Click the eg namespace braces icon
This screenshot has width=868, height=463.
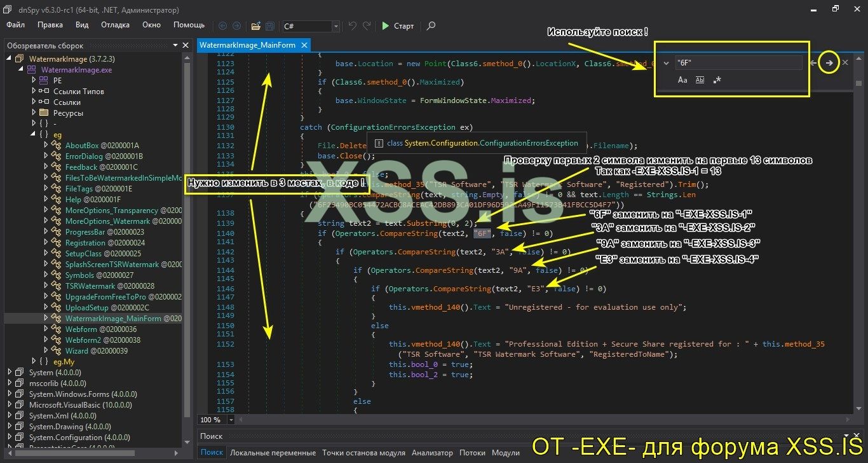tap(43, 134)
